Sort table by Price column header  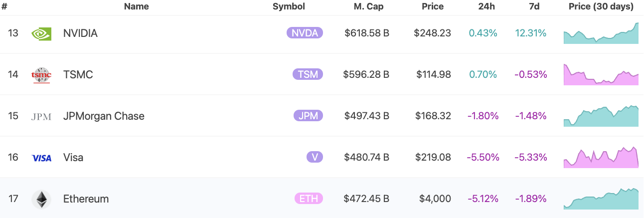point(432,7)
